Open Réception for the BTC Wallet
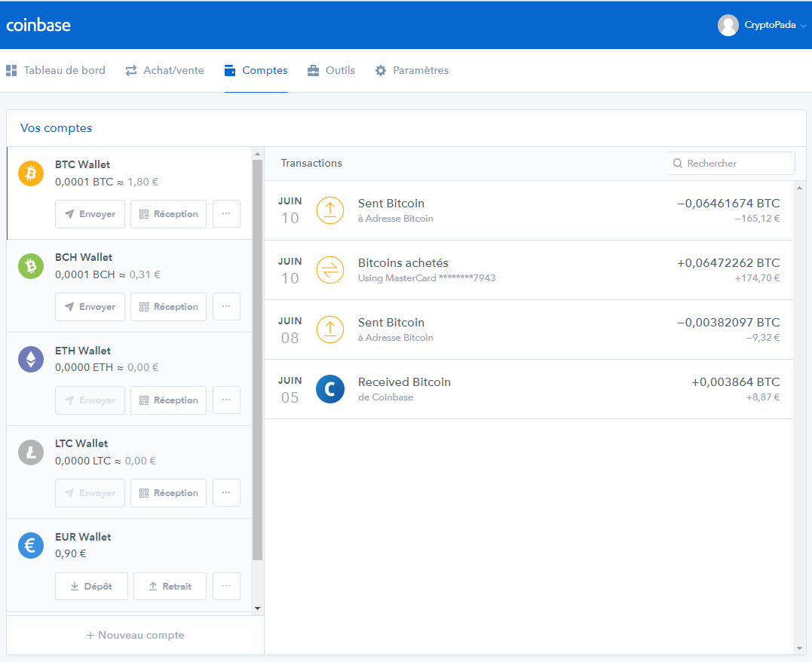 pos(168,214)
